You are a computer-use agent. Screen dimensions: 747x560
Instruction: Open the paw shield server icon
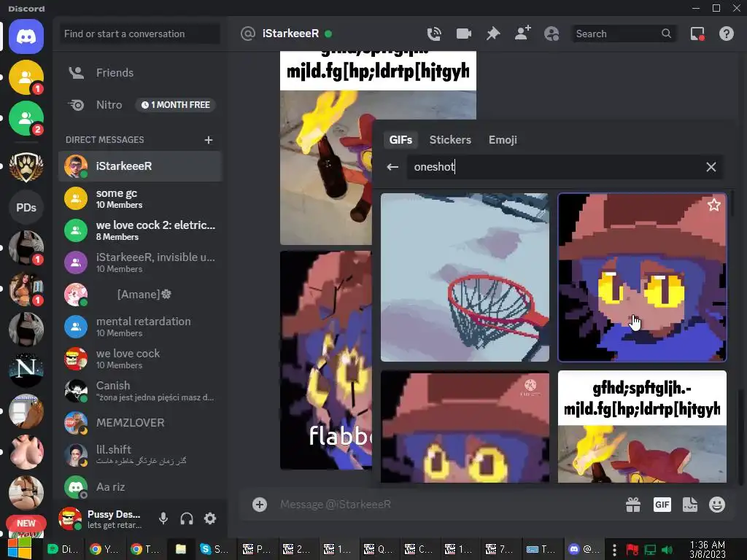[x=26, y=167]
